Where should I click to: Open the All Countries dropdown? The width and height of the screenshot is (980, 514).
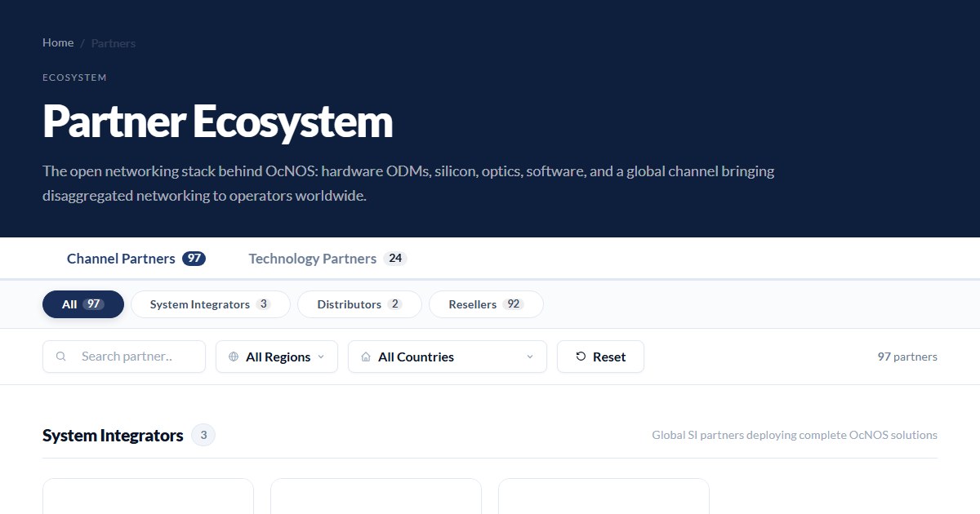448,357
